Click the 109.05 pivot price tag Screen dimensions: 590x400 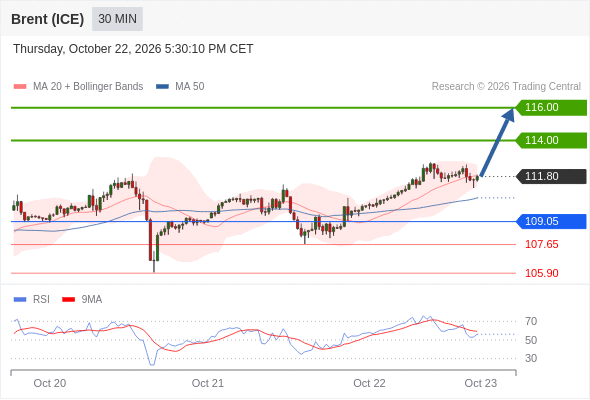pyautogui.click(x=551, y=221)
